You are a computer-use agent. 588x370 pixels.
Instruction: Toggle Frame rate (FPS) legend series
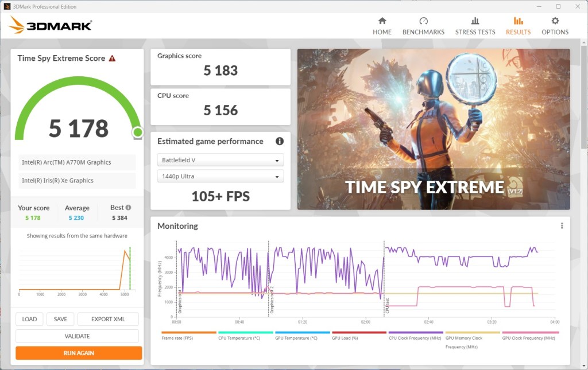[177, 338]
